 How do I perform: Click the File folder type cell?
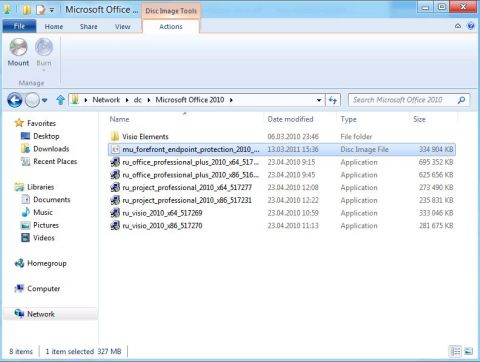pos(356,137)
